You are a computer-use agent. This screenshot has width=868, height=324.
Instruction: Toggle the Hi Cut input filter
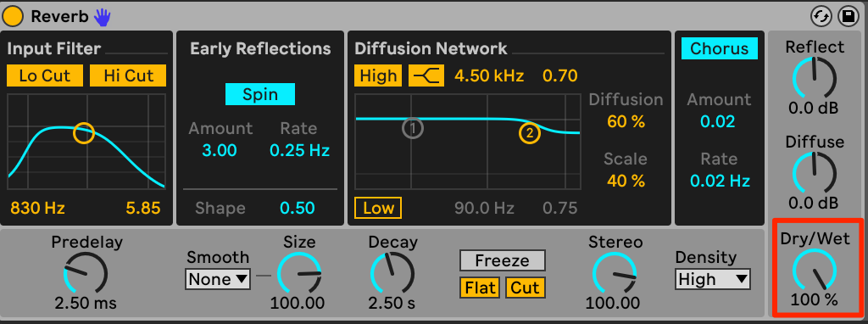pos(128,75)
